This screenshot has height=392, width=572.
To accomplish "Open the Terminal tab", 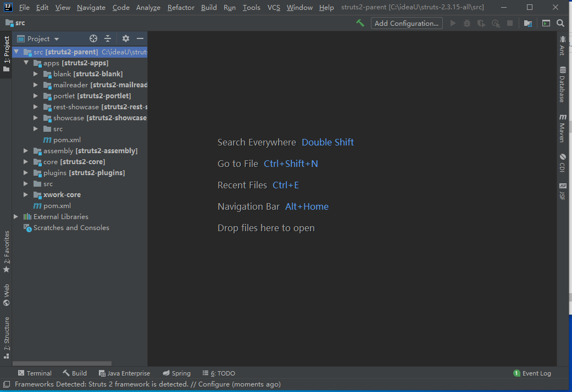I will 35,373.
